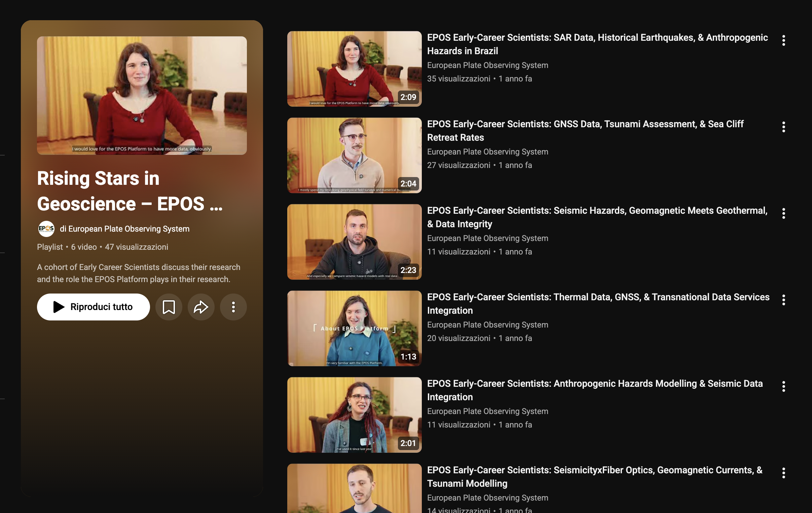Play the 1:13 Thermal Data video thumbnail
Screen dimensions: 812x513
tap(355, 328)
